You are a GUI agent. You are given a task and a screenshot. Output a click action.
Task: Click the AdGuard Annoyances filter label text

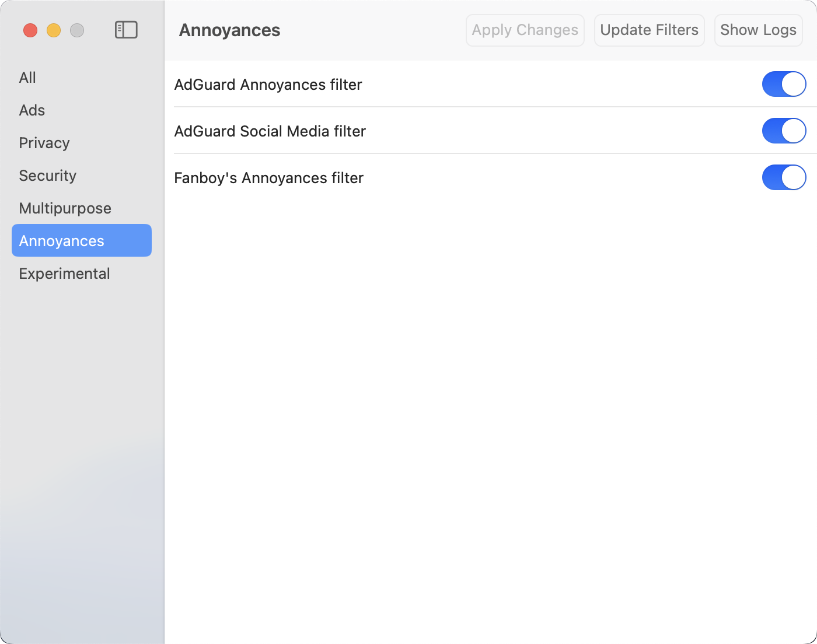[268, 85]
